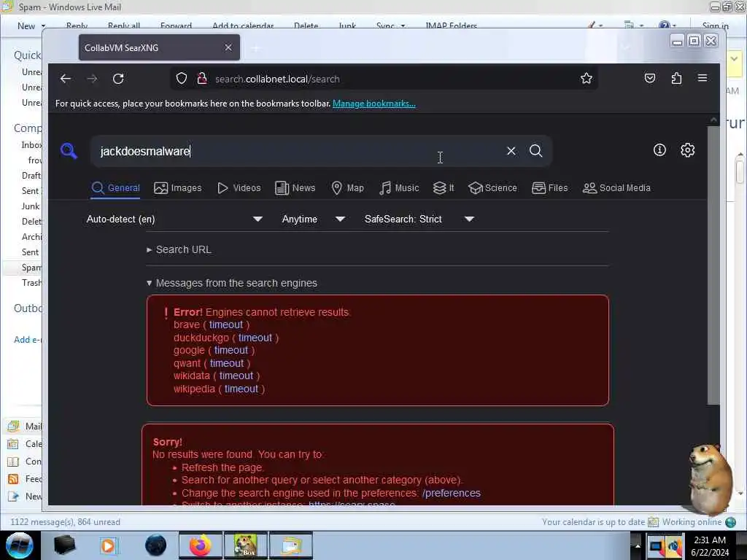Switch to the News search category
Viewport: 747px width, 560px height.
[295, 188]
